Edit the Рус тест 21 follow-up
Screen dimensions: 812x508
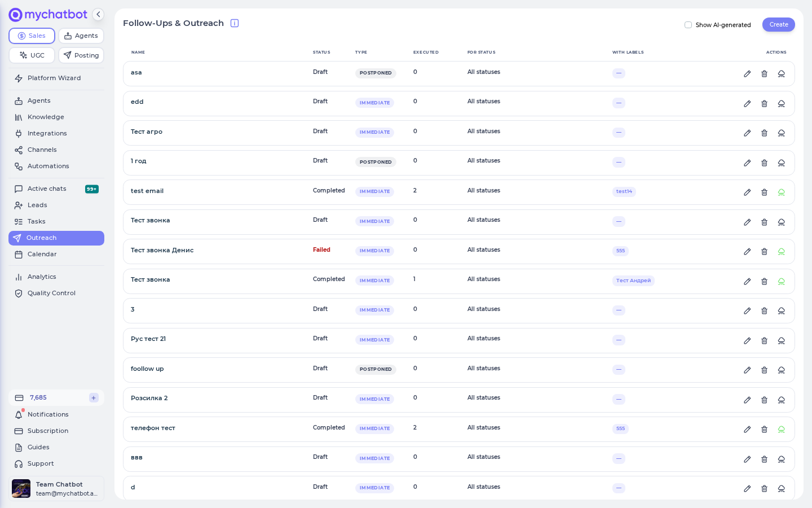(x=747, y=341)
